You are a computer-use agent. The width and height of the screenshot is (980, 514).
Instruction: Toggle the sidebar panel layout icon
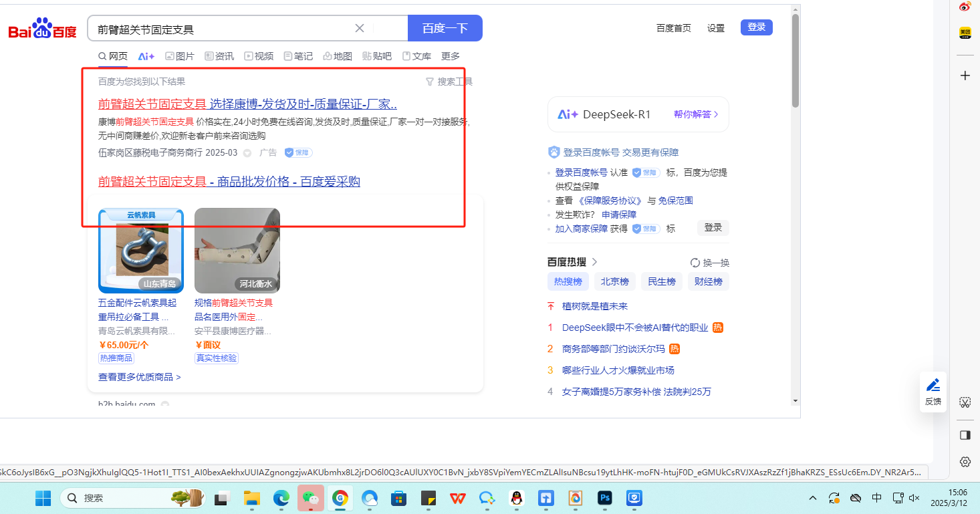pos(965,435)
